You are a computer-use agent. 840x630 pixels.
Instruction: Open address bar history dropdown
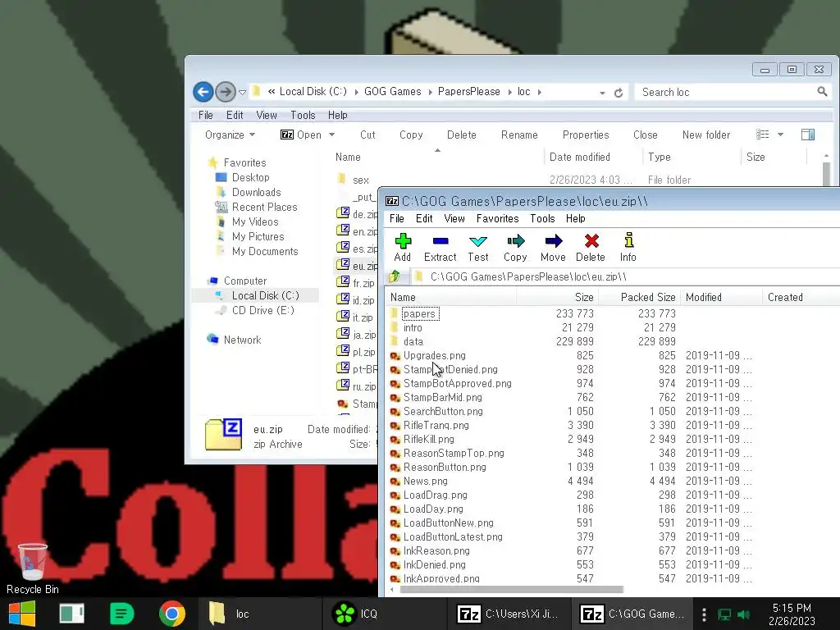(x=602, y=93)
